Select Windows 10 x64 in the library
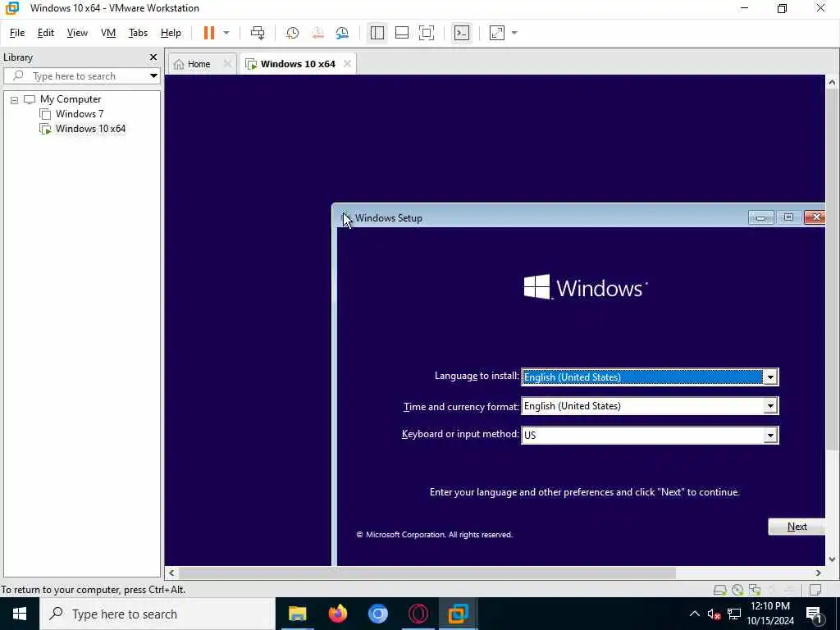Image resolution: width=840 pixels, height=630 pixels. point(90,129)
